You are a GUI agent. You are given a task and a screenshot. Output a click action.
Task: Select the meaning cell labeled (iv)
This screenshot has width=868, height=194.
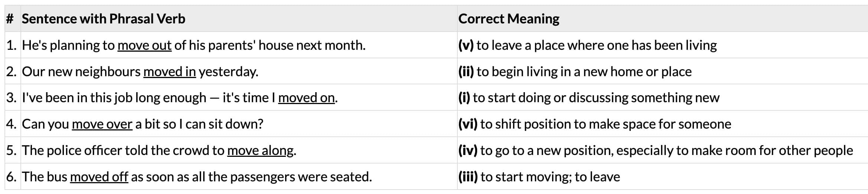point(655,151)
